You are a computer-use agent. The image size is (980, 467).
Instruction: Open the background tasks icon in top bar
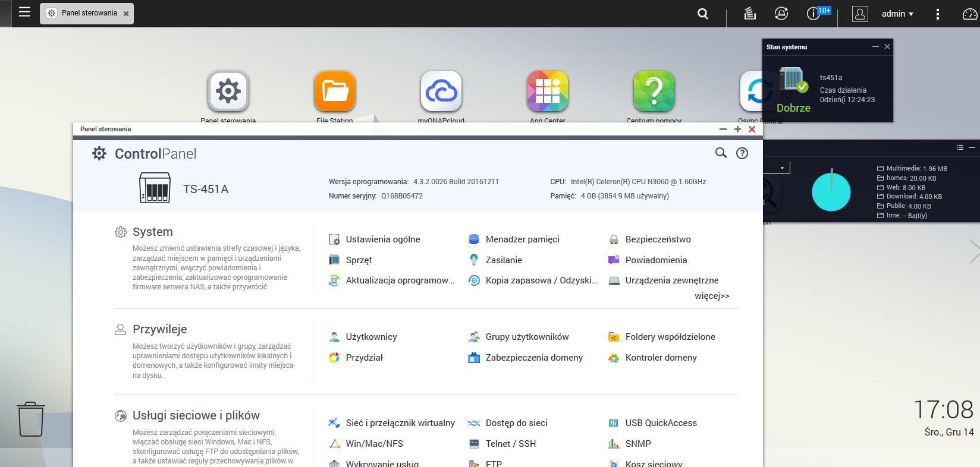pos(750,14)
